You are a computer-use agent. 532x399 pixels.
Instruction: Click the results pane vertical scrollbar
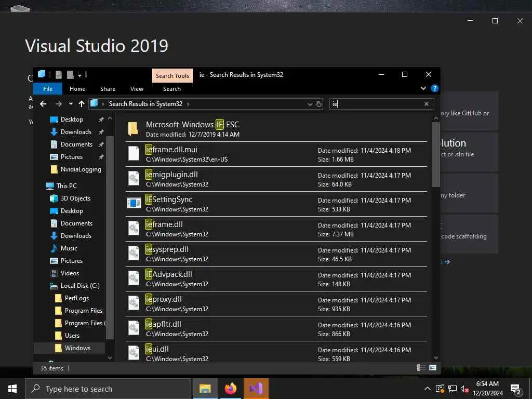tap(436, 155)
